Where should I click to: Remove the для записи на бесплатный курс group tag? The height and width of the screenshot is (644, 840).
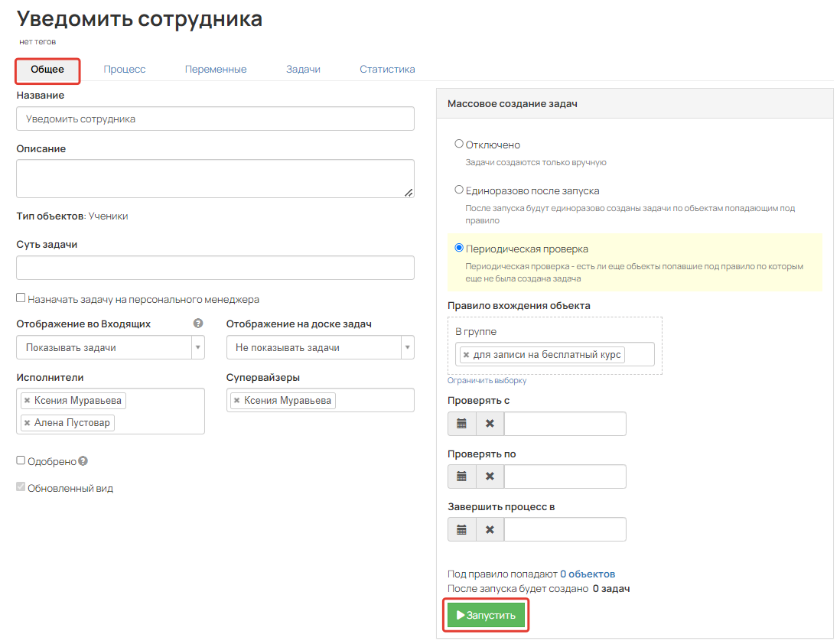tap(466, 355)
